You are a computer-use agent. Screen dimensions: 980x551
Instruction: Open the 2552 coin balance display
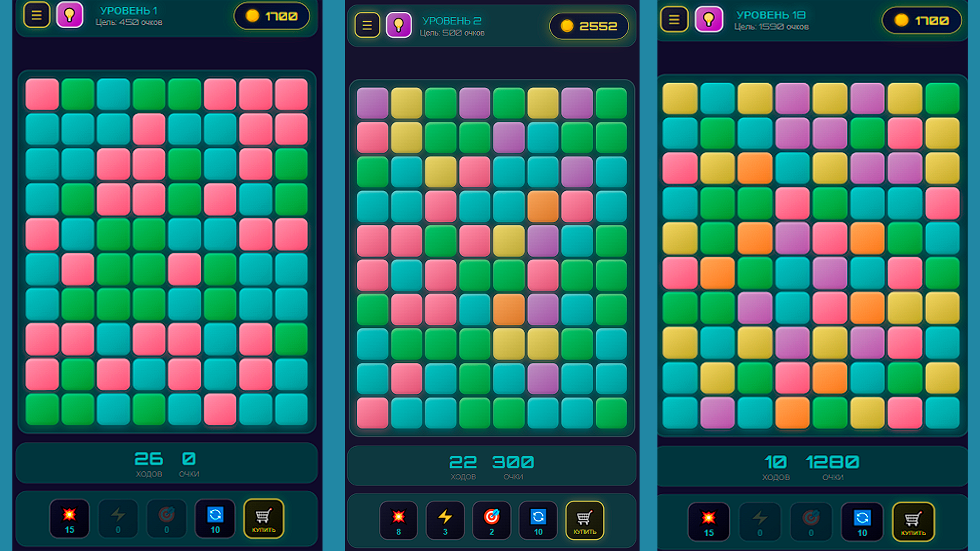click(590, 26)
